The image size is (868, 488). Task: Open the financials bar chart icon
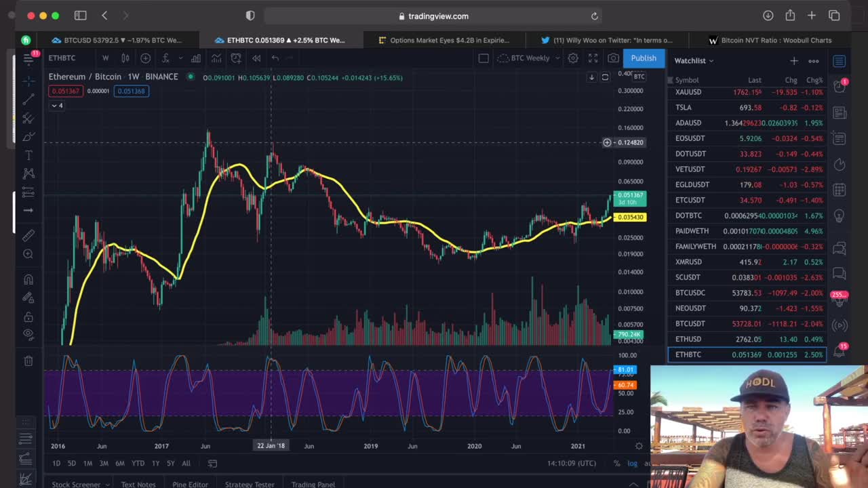196,58
